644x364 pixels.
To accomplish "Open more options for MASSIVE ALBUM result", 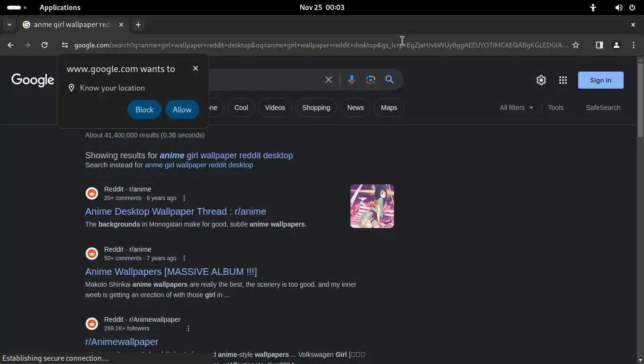I will [x=184, y=258].
